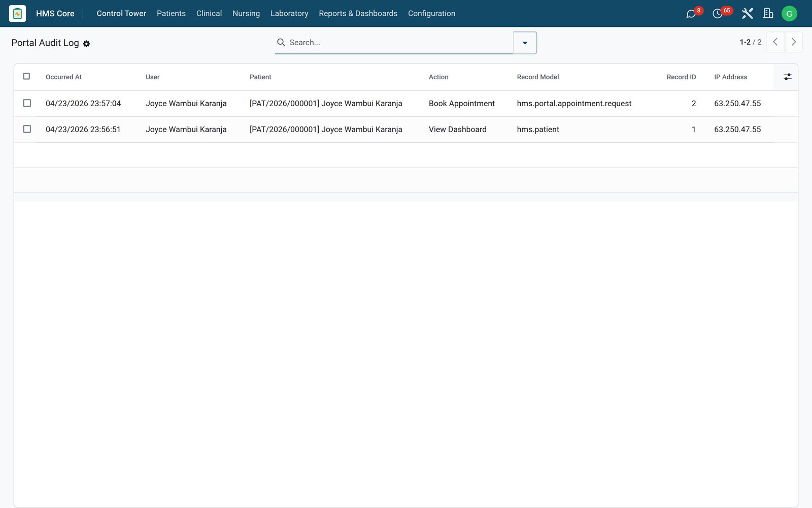812x508 pixels.
Task: Open the Configuration menu
Action: [431, 14]
